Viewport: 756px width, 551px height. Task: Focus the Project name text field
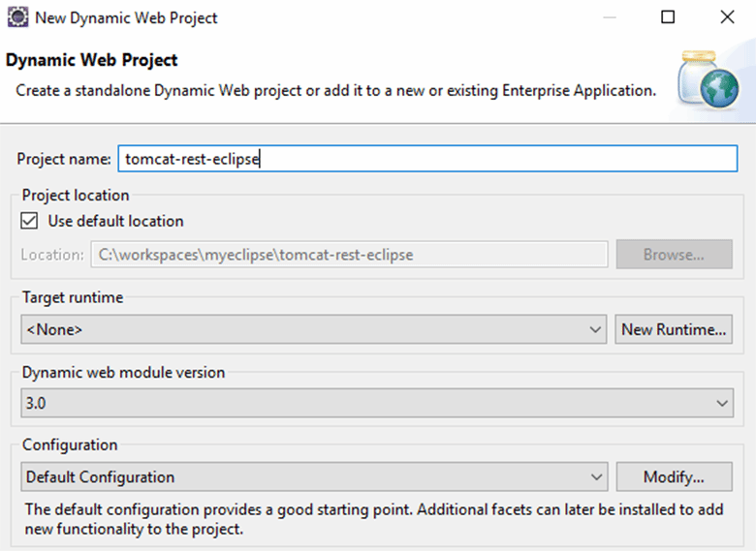(427, 159)
